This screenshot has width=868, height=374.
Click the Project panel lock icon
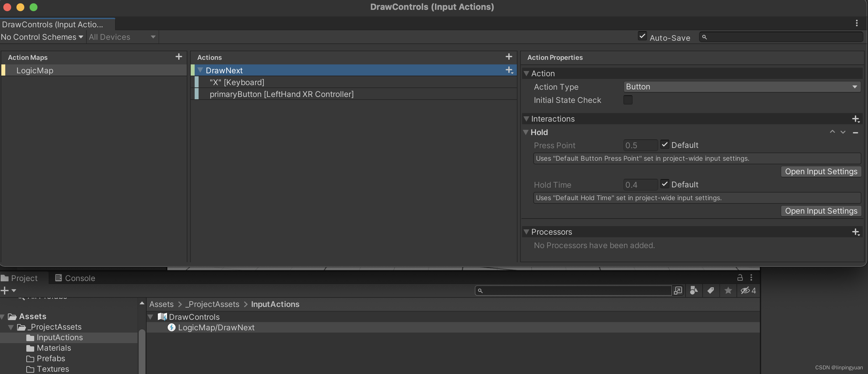[740, 278]
